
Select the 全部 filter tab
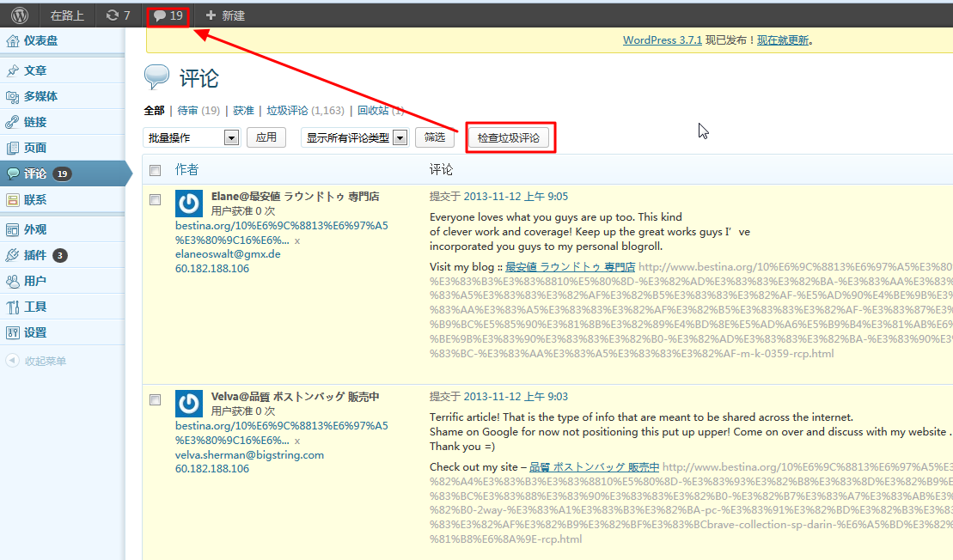154,111
